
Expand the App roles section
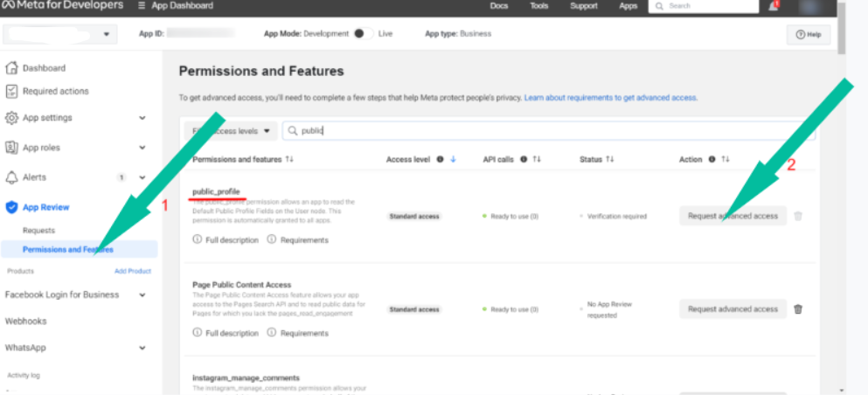pyautogui.click(x=142, y=148)
